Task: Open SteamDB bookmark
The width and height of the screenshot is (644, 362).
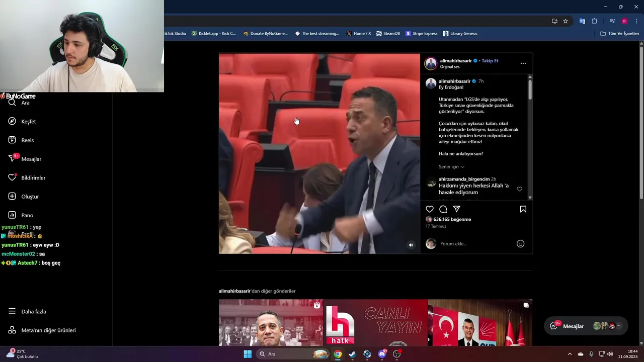Action: coord(388,34)
